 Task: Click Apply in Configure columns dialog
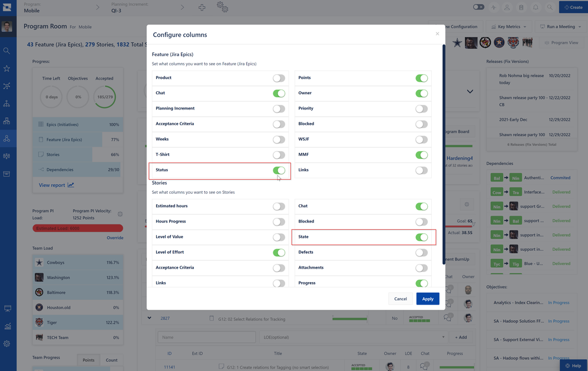click(428, 299)
